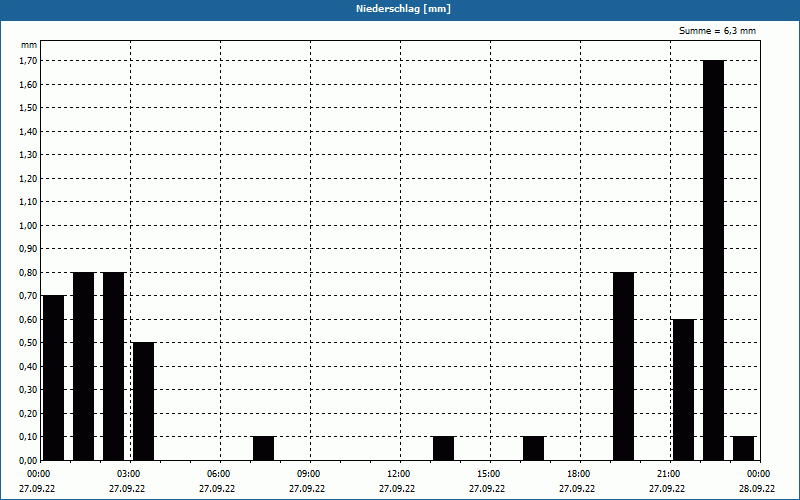Click the 12:00 time axis label
The image size is (800, 500).
coord(398,474)
